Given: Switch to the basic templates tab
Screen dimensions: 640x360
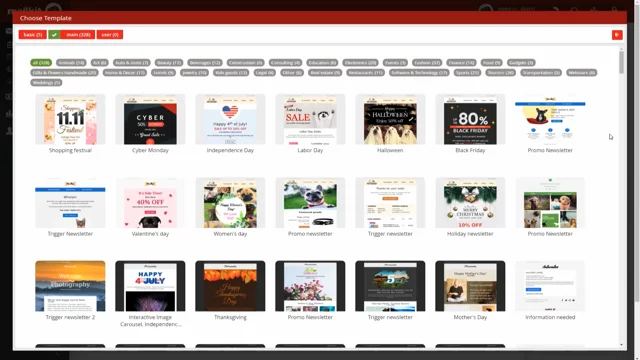Looking at the screenshot, I should pos(33,35).
